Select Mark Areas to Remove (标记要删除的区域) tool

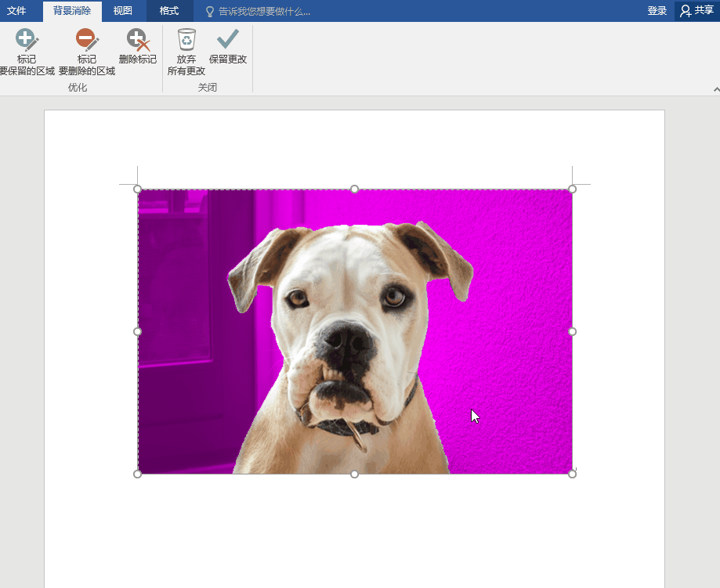87,52
